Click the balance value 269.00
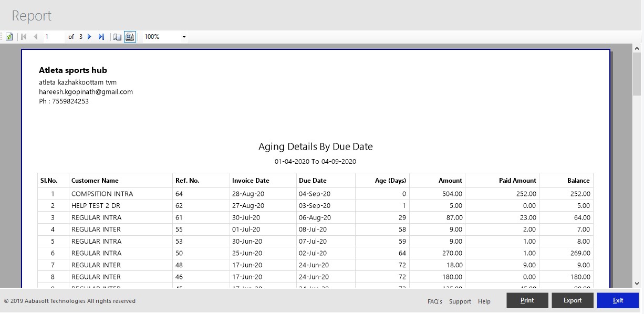Screen dimensions: 644x314 (579, 253)
